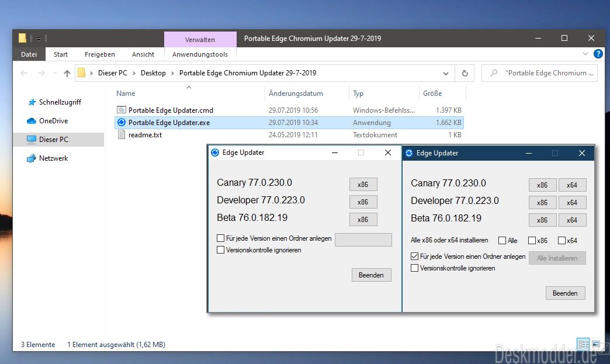
Task: Click the Portable Edge Updater.exe file icon
Action: tap(122, 123)
